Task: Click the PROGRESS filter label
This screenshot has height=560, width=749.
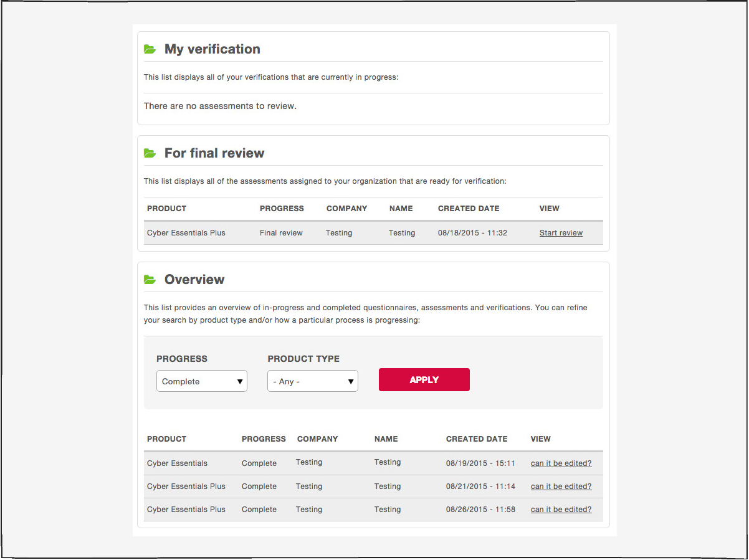Action: pos(182,359)
